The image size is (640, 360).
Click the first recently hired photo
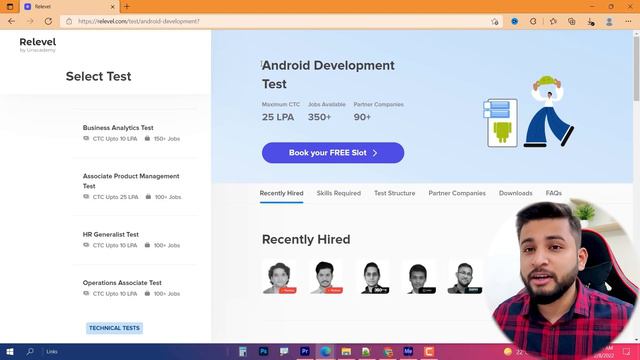pyautogui.click(x=279, y=277)
